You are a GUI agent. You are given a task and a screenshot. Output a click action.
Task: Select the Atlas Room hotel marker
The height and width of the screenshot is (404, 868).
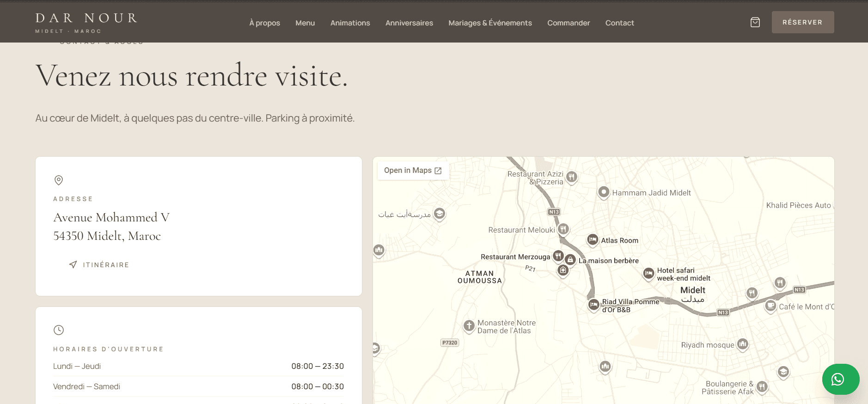(x=593, y=240)
